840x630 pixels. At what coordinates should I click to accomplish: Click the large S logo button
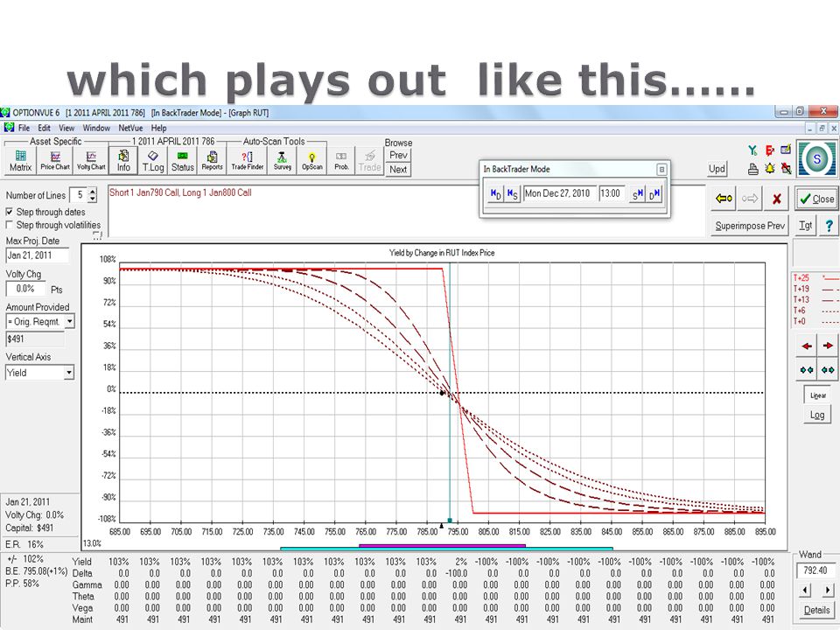click(816, 158)
